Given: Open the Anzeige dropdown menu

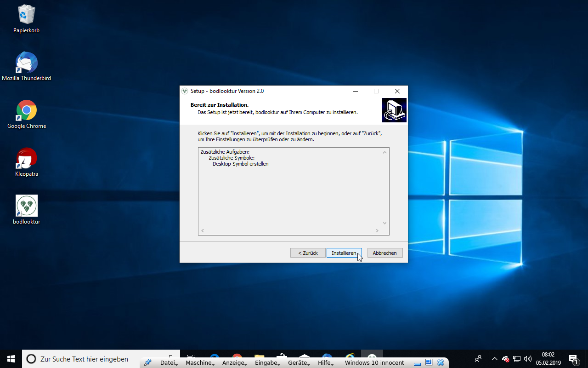Looking at the screenshot, I should (x=234, y=362).
